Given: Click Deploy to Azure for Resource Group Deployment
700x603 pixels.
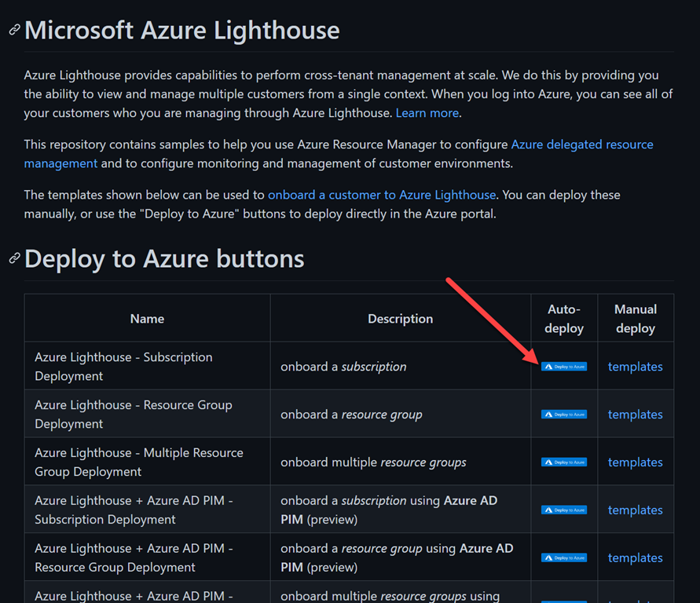Looking at the screenshot, I should 564,415.
